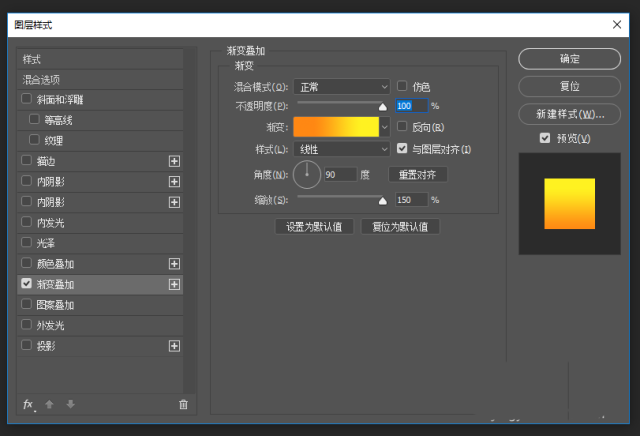Image resolution: width=640 pixels, height=436 pixels.
Task: Click 重置对齐 button
Action: pos(418,175)
